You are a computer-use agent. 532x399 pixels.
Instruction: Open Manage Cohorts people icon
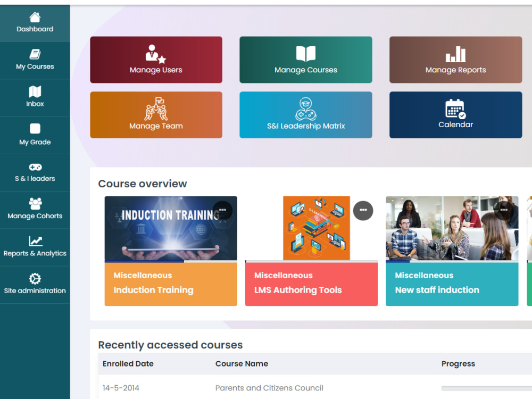click(x=35, y=204)
